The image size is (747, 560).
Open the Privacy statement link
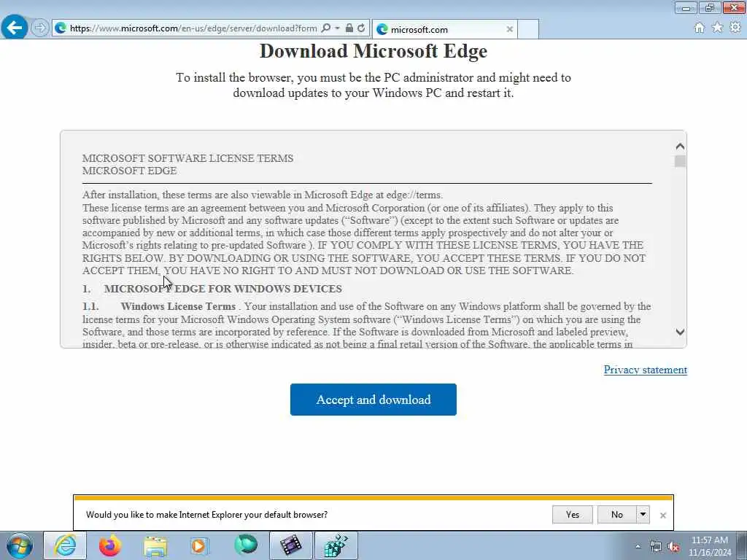[x=645, y=370]
